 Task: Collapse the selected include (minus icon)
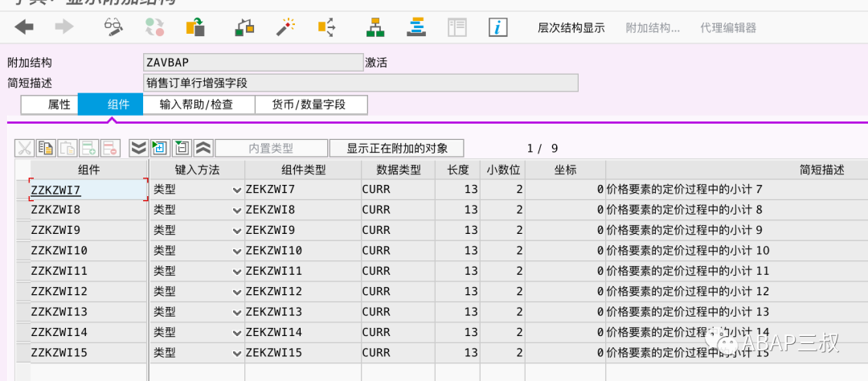(182, 148)
